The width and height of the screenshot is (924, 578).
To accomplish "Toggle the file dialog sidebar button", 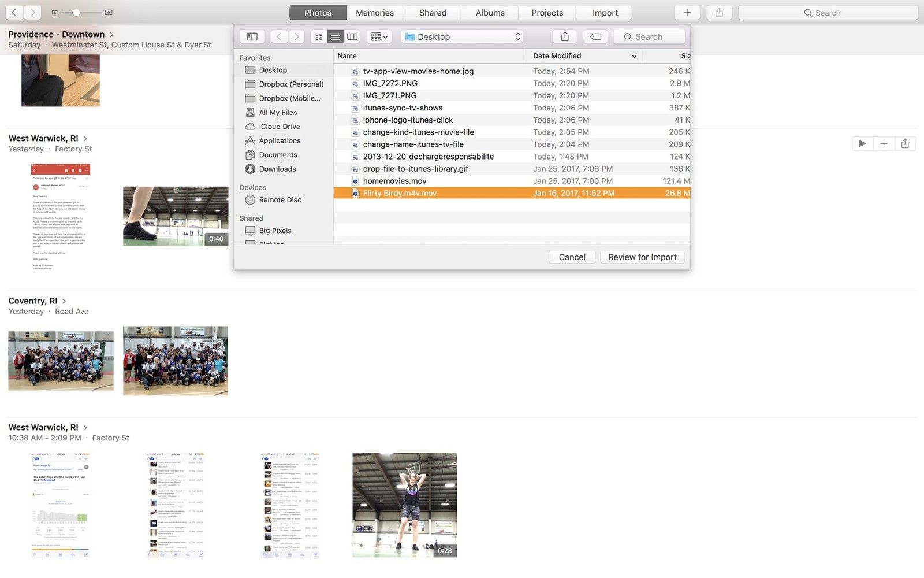I will coord(252,36).
